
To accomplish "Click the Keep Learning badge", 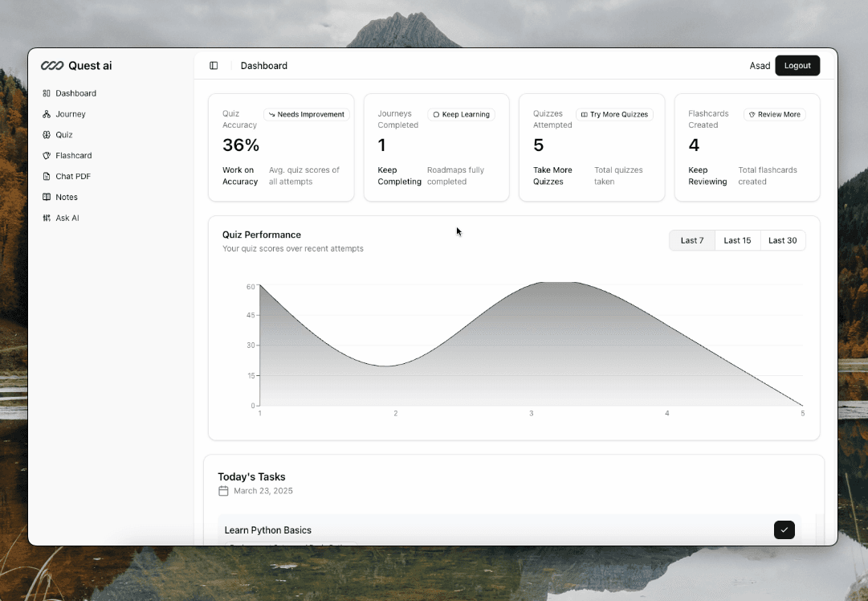I will pyautogui.click(x=461, y=114).
